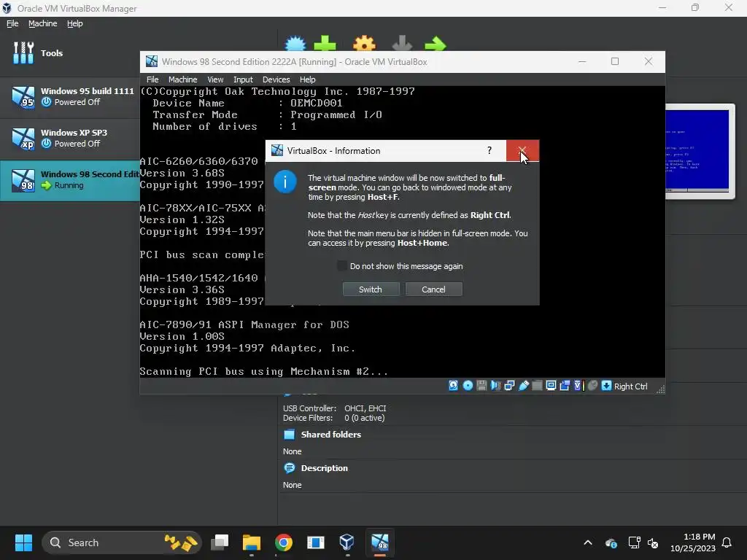Screen dimensions: 747x560
Task: Open Machine menu in VirtualBox Manager
Action: (x=42, y=23)
